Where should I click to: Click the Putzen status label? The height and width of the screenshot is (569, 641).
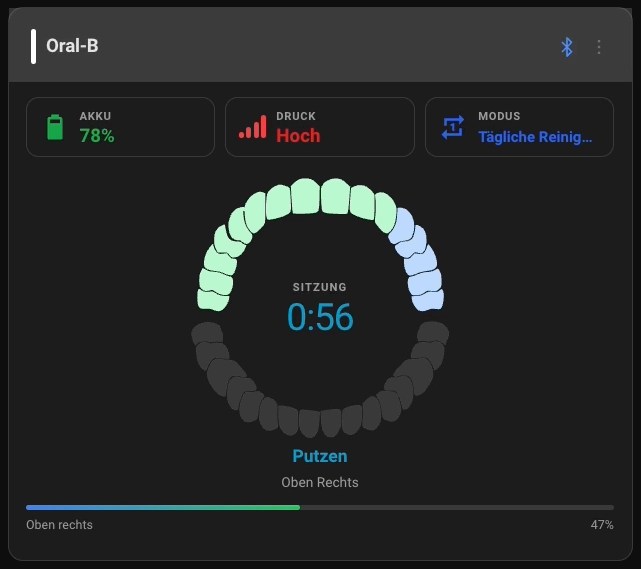(x=320, y=456)
